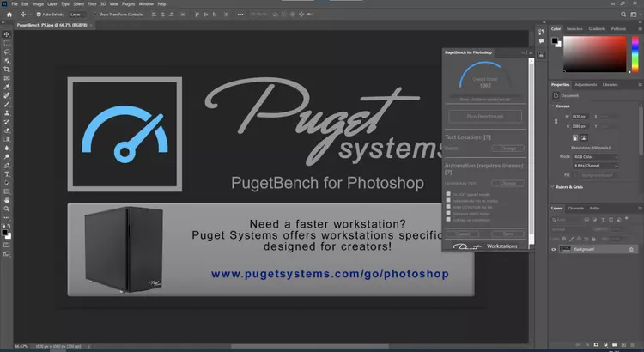Open the more options three-dots in options bar

(x=240, y=15)
